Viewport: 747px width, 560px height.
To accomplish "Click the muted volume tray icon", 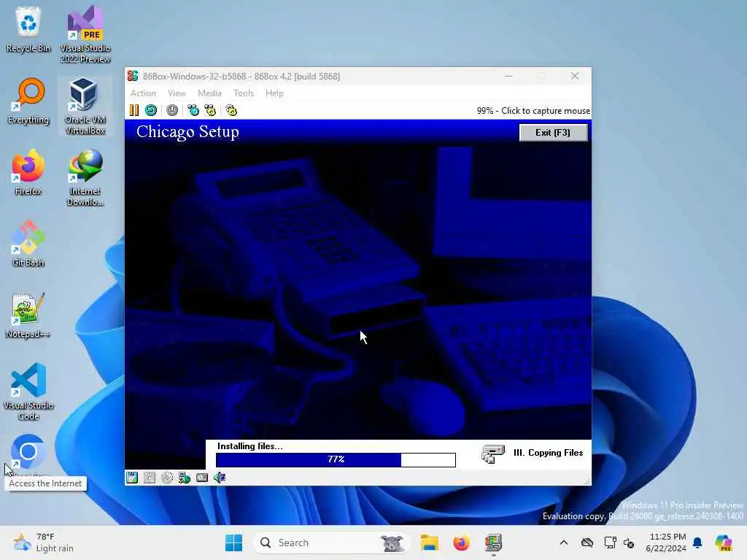I will point(629,542).
